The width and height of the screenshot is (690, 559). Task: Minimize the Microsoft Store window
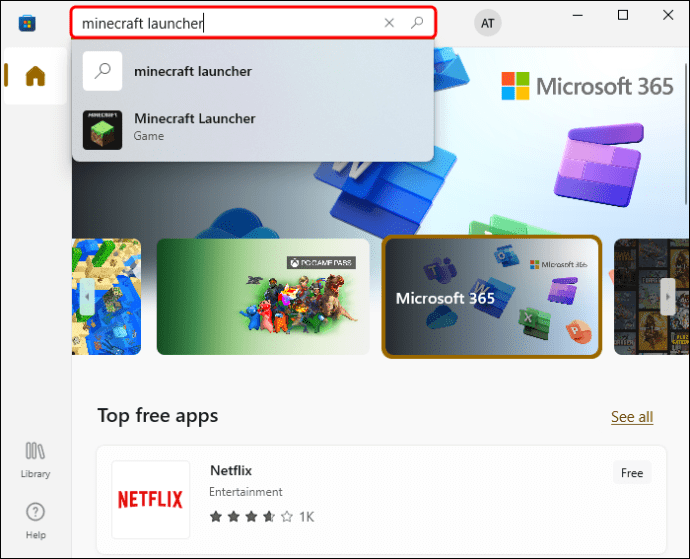tap(578, 15)
